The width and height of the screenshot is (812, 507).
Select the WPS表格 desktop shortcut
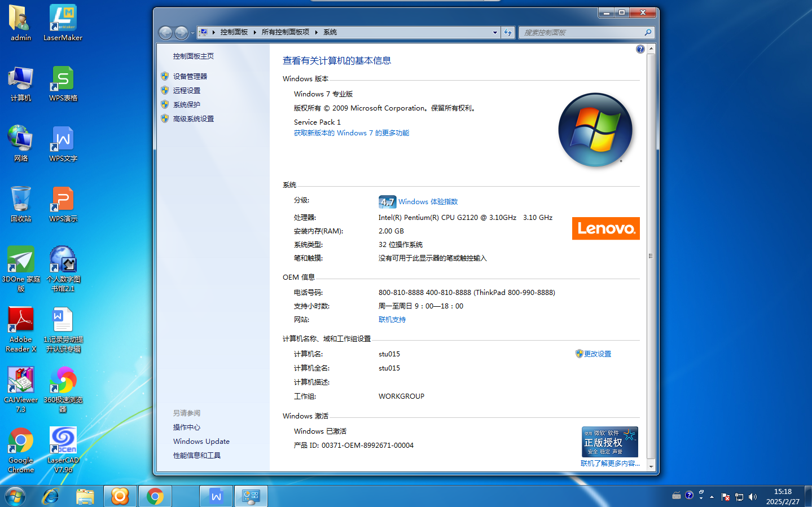(x=63, y=84)
